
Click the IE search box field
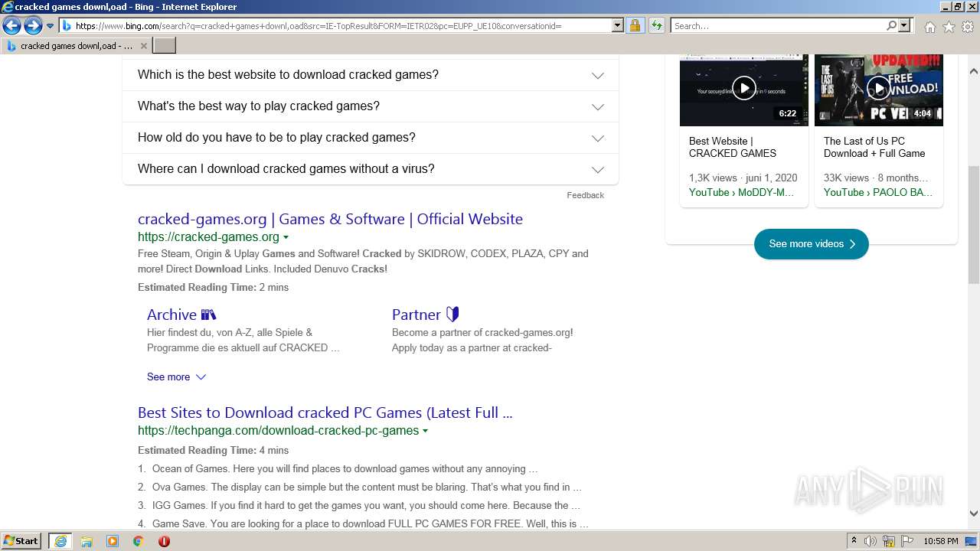point(777,26)
